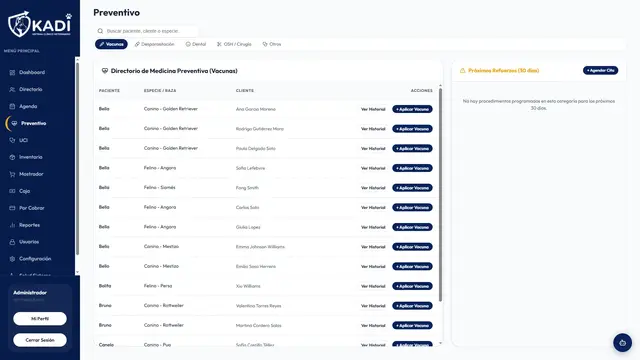
Task: Select client name Fong Smith
Action: (247, 188)
